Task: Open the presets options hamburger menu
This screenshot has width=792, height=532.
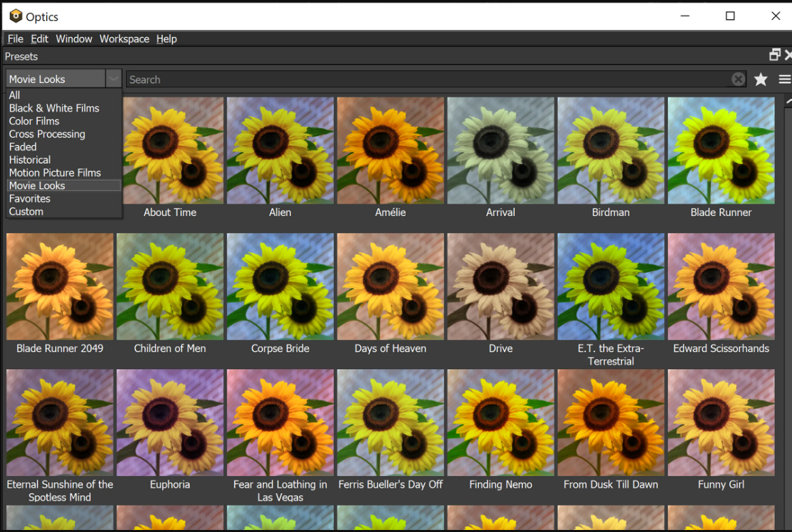Action: click(785, 79)
